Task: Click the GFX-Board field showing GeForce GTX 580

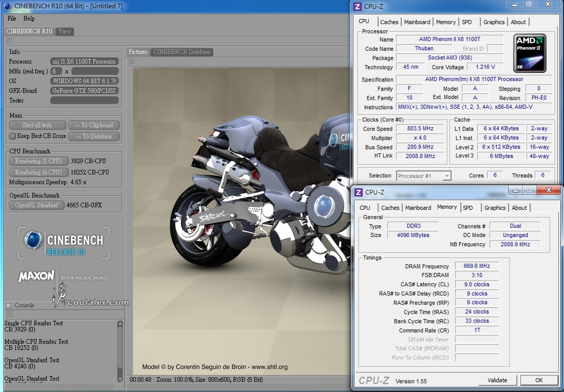Action: [85, 90]
